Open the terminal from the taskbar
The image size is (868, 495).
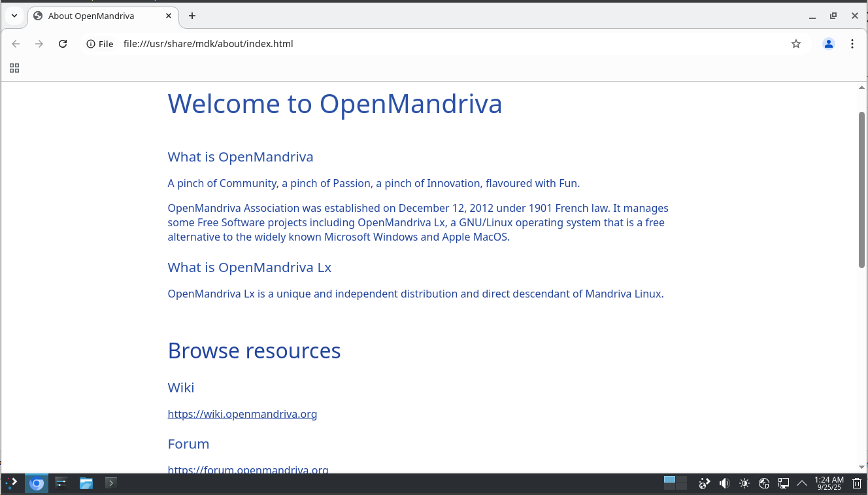click(x=111, y=483)
